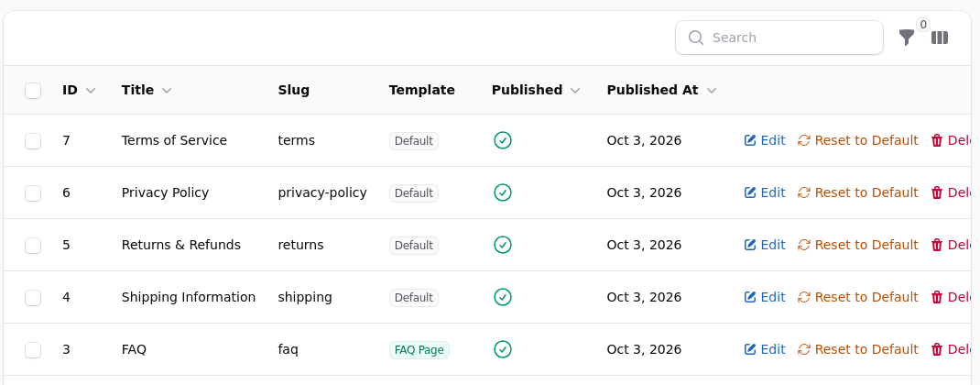The height and width of the screenshot is (385, 980).
Task: Reset Returns & Refunds to Default
Action: [x=858, y=245]
